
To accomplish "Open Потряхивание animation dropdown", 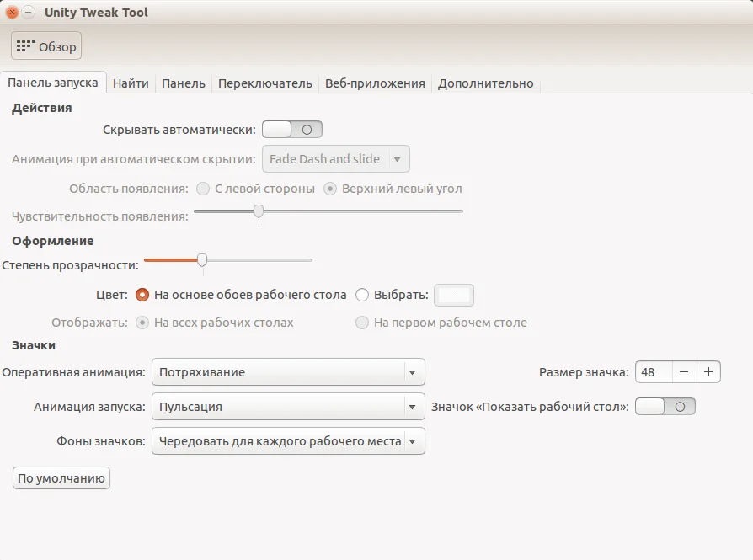I will pos(288,372).
